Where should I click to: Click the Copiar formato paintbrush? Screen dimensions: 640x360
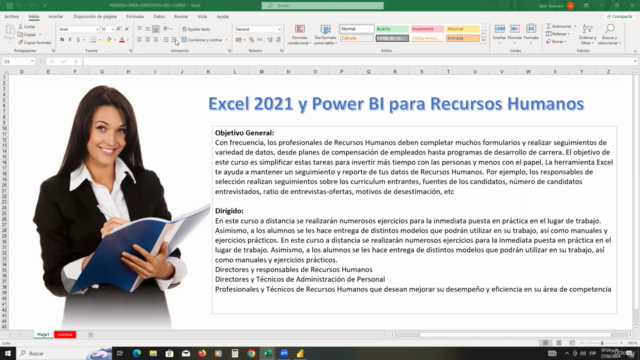pyautogui.click(x=20, y=42)
